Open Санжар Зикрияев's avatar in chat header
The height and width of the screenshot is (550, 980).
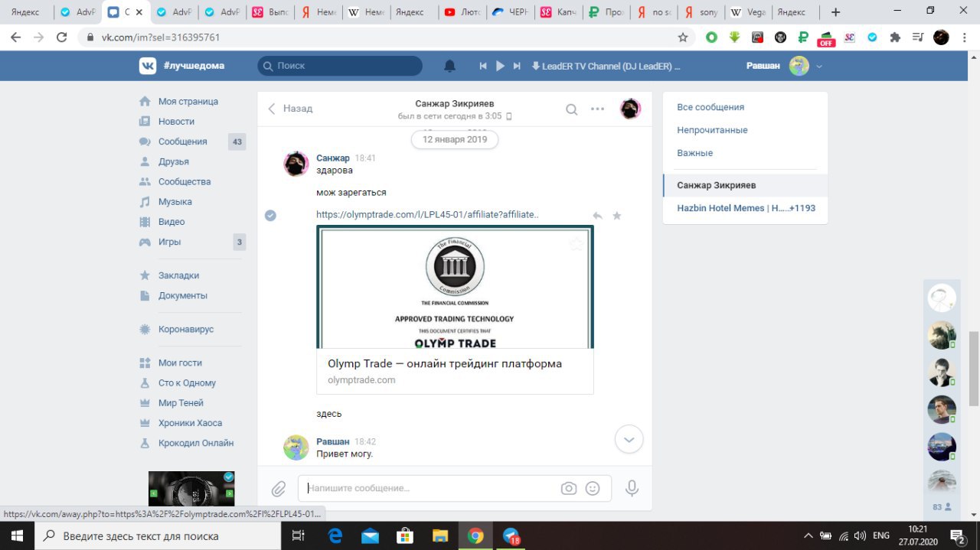click(629, 109)
